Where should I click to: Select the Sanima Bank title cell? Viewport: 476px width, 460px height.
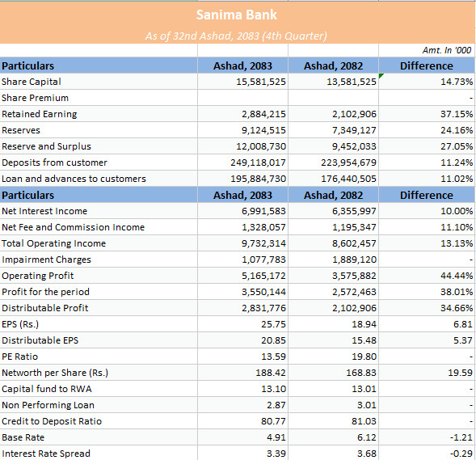coord(237,15)
